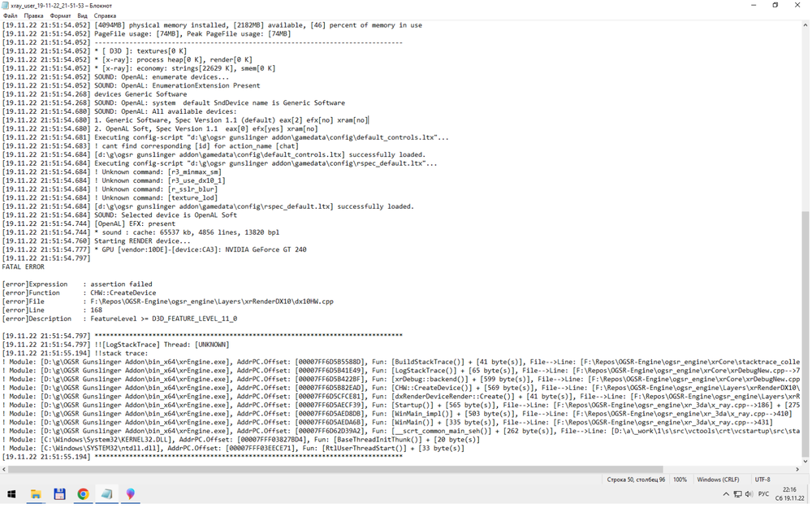812x508 pixels.
Task: Click the Unknown command [r3_use_dx10_1] line
Action: click(114, 180)
